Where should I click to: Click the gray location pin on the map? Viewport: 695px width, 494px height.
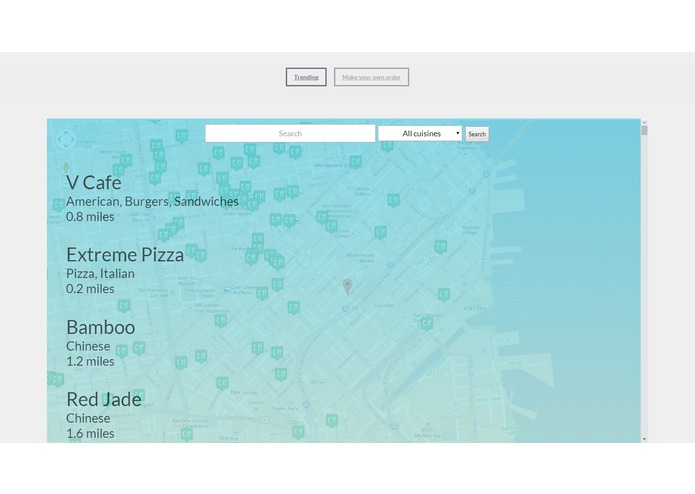pos(348,287)
